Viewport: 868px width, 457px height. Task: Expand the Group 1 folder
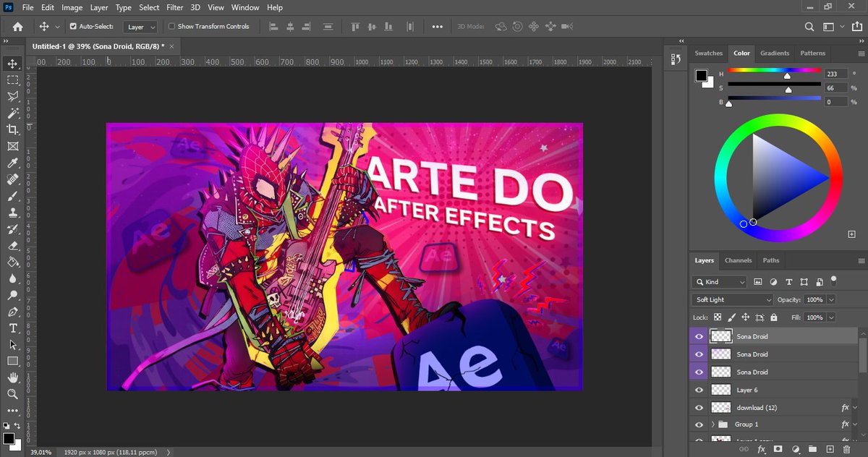point(713,424)
